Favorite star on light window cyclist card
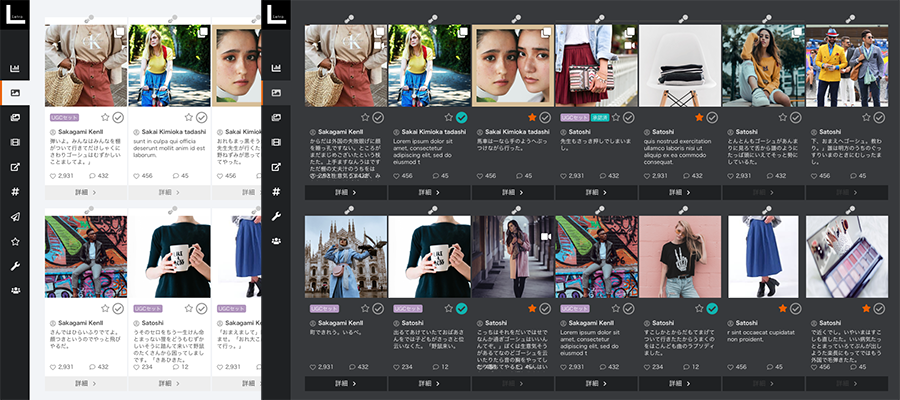900x400 pixels. point(188,117)
